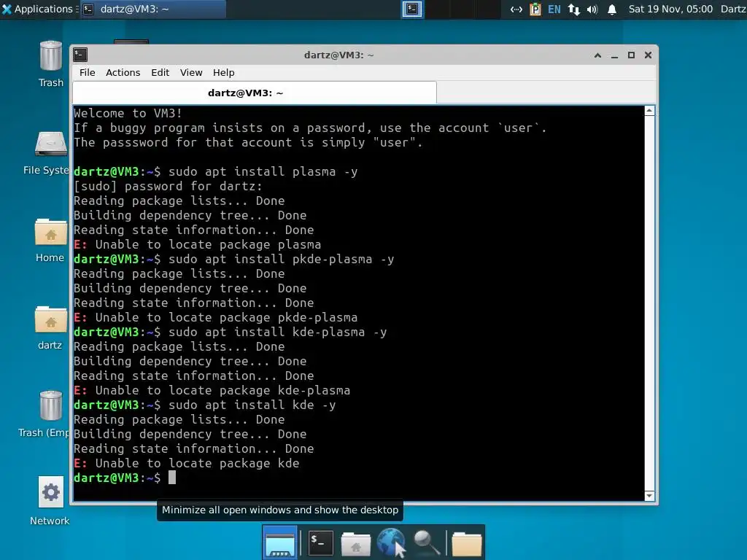747x560 pixels.
Task: Click the command 'sudo apt install pkde-plasma -y'
Action: pos(281,259)
